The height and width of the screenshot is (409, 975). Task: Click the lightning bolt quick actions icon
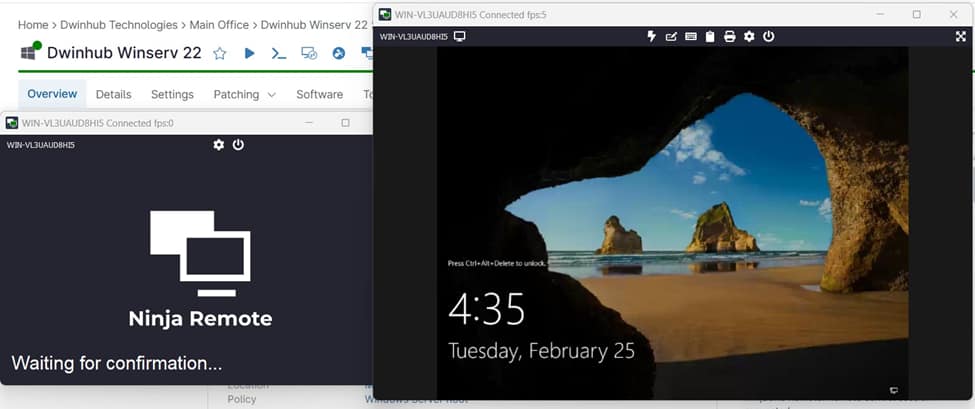coord(652,36)
